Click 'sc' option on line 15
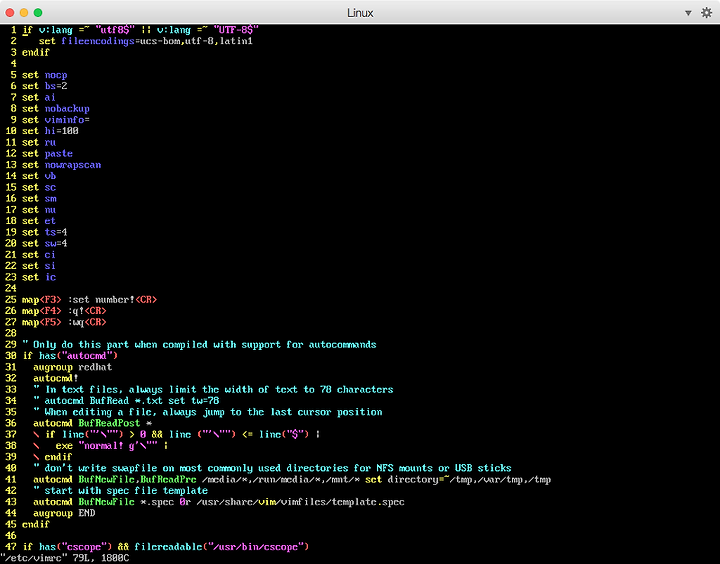The image size is (720, 564). pyautogui.click(x=50, y=187)
